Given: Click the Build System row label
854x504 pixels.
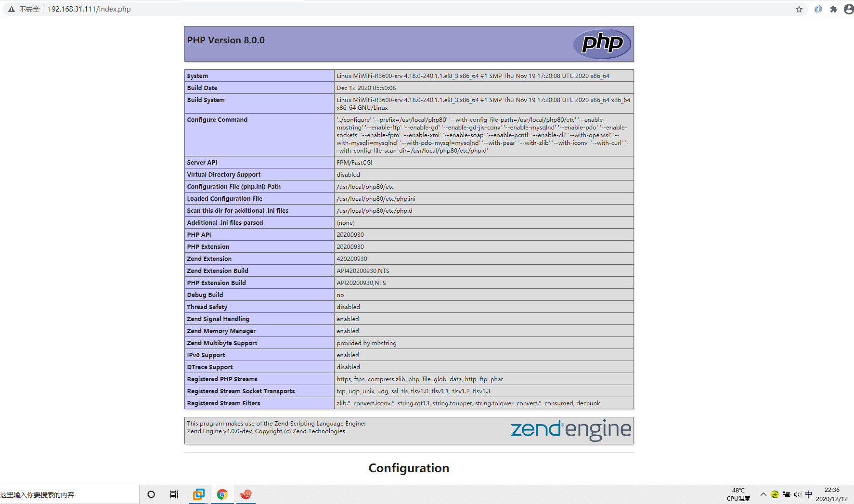Looking at the screenshot, I should 206,100.
